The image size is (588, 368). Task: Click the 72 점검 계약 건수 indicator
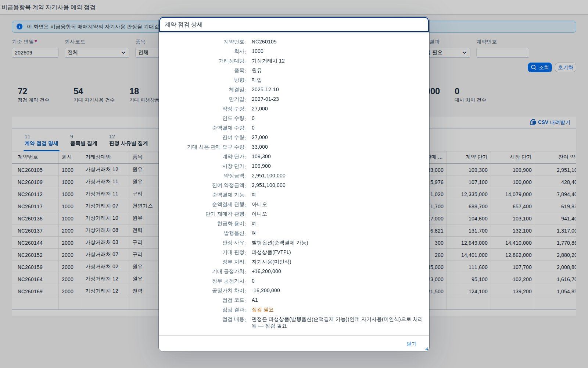[x=33, y=95]
